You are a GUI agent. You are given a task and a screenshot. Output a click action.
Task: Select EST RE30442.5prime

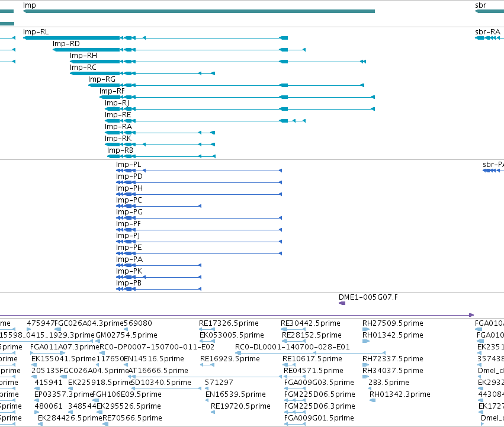tap(310, 323)
